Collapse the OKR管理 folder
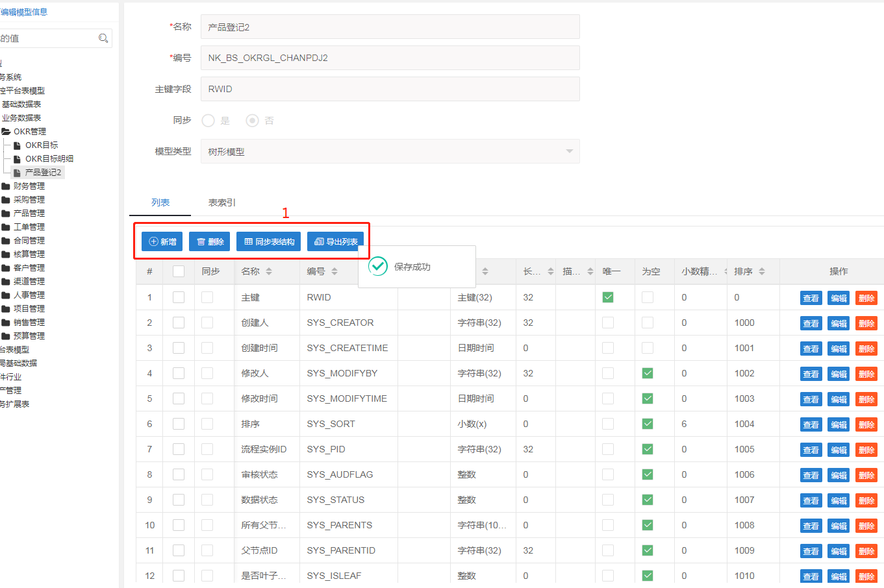The width and height of the screenshot is (884, 588). click(x=6, y=131)
